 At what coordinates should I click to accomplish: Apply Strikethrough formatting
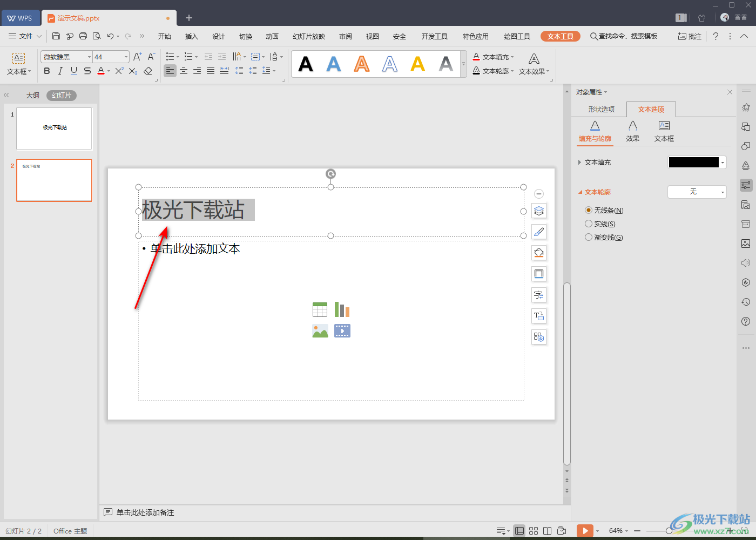87,71
